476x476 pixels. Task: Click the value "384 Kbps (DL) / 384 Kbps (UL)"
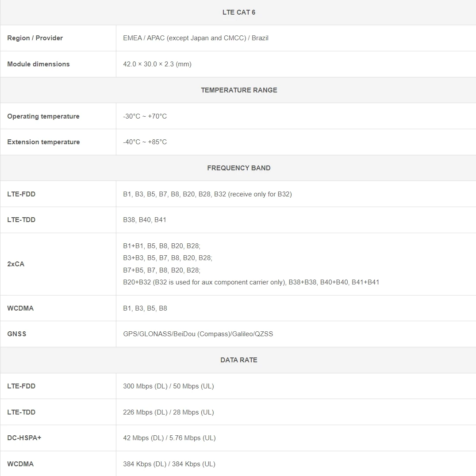pos(169,464)
